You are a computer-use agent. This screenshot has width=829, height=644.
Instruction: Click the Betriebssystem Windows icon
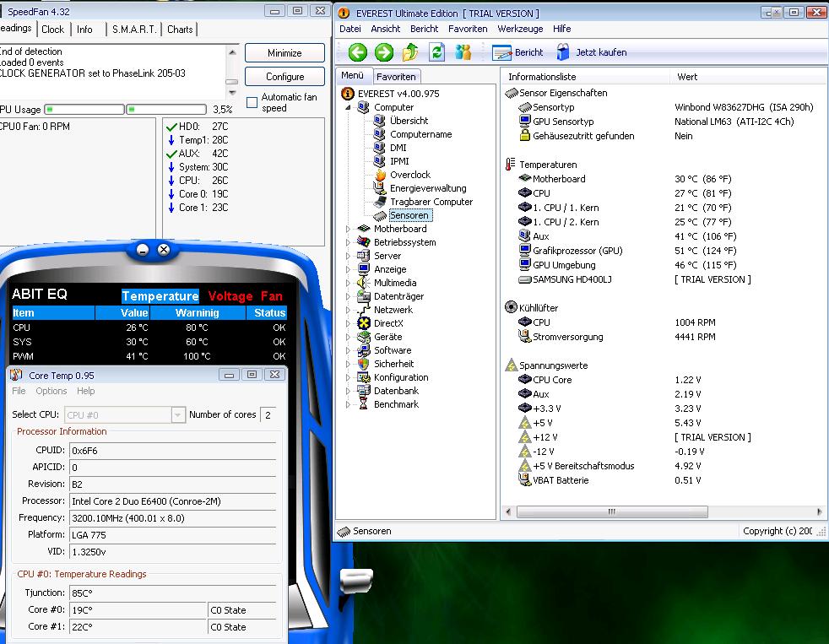363,242
